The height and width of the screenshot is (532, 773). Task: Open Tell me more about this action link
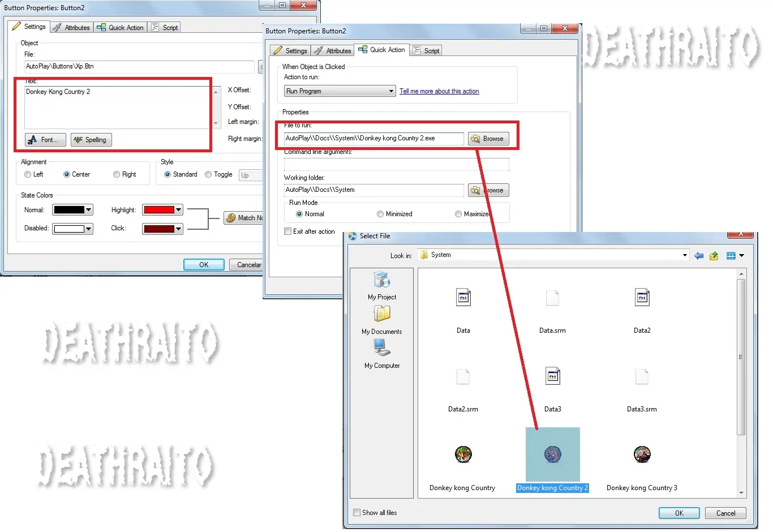pos(439,91)
